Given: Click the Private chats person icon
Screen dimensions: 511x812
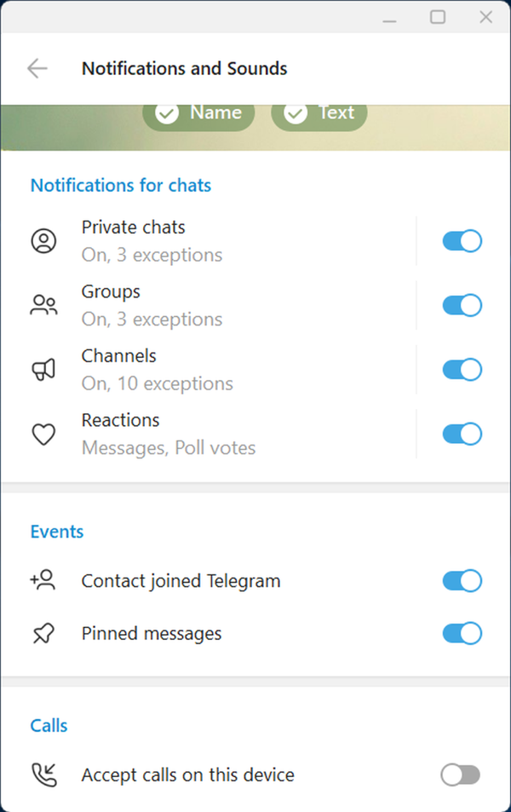Looking at the screenshot, I should [43, 241].
